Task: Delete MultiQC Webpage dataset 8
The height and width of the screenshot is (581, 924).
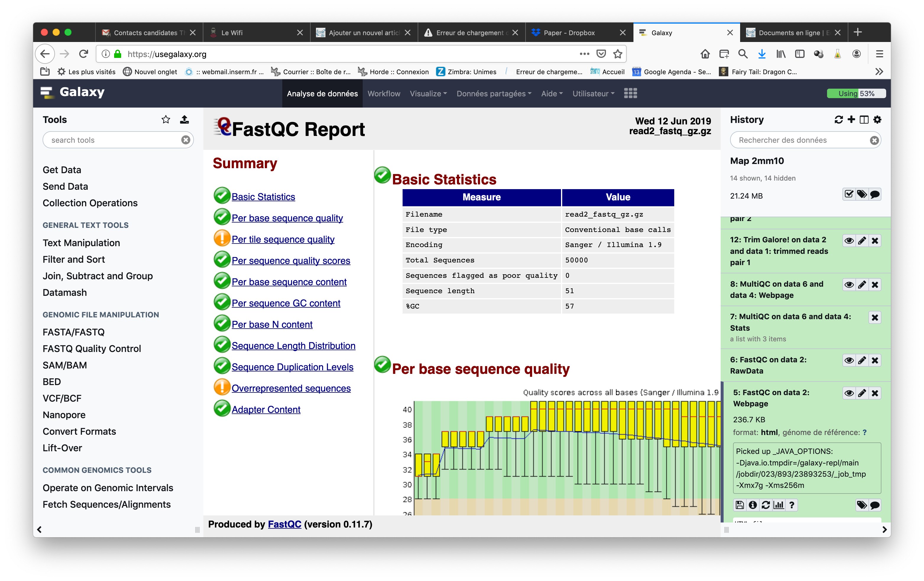Action: [x=875, y=285]
